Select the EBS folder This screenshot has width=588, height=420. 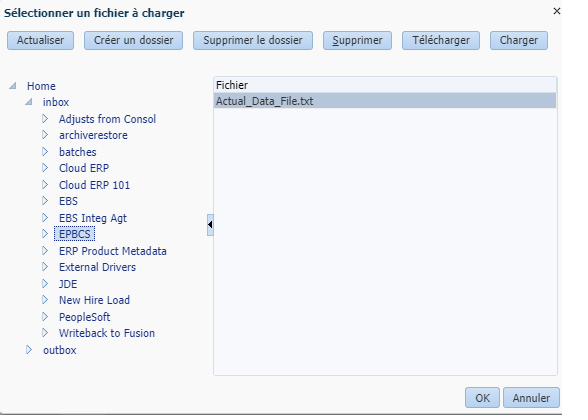[68, 201]
